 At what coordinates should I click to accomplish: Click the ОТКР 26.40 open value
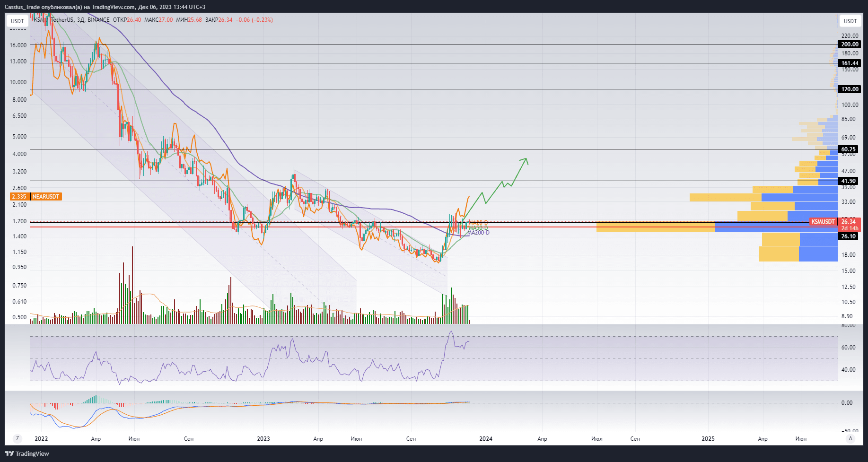coord(127,20)
